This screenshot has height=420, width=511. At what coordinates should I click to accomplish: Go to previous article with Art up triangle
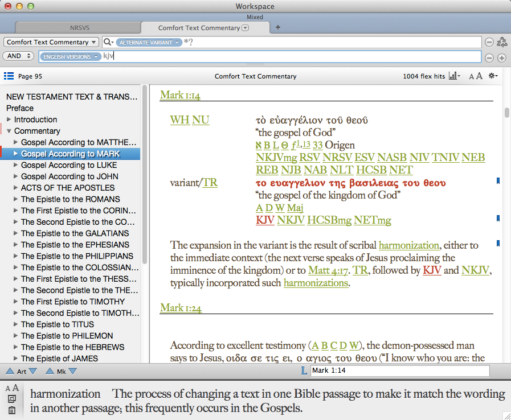coord(10,371)
